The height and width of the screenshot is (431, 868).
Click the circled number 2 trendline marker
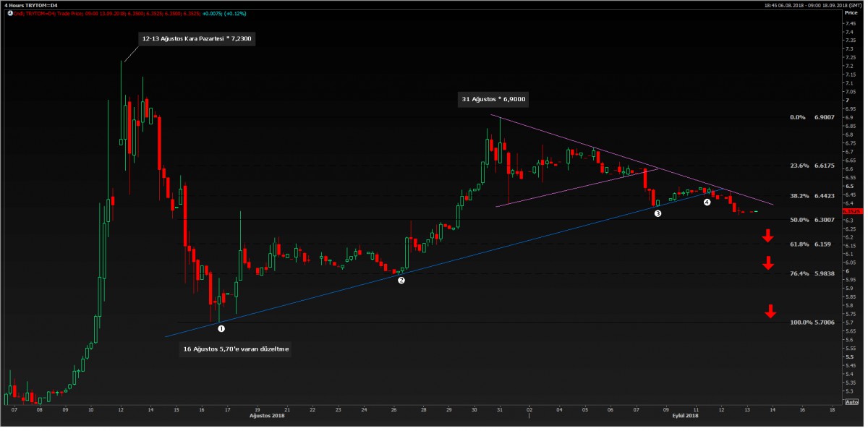401,281
